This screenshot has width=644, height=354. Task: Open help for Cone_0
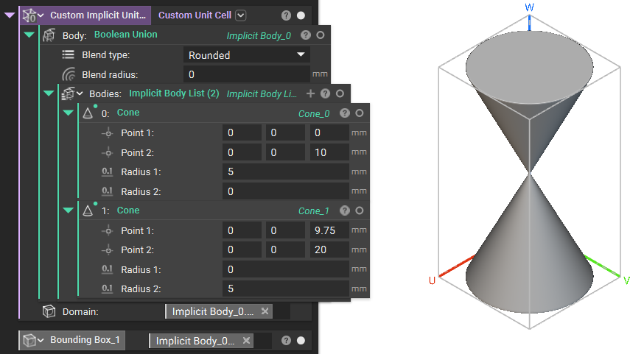(345, 113)
